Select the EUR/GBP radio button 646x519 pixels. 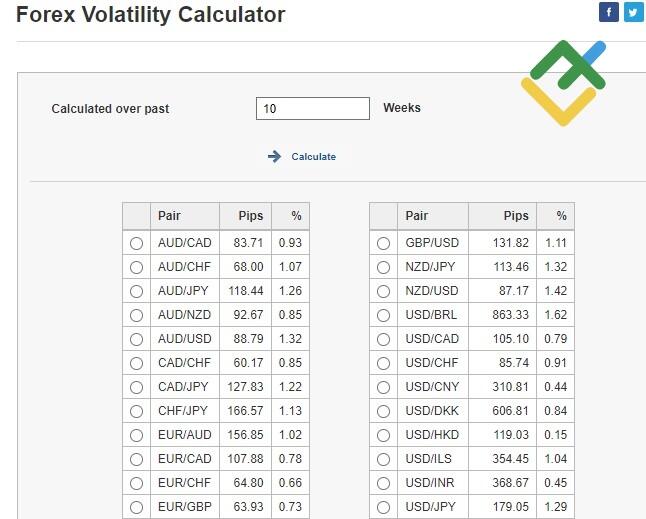click(136, 507)
